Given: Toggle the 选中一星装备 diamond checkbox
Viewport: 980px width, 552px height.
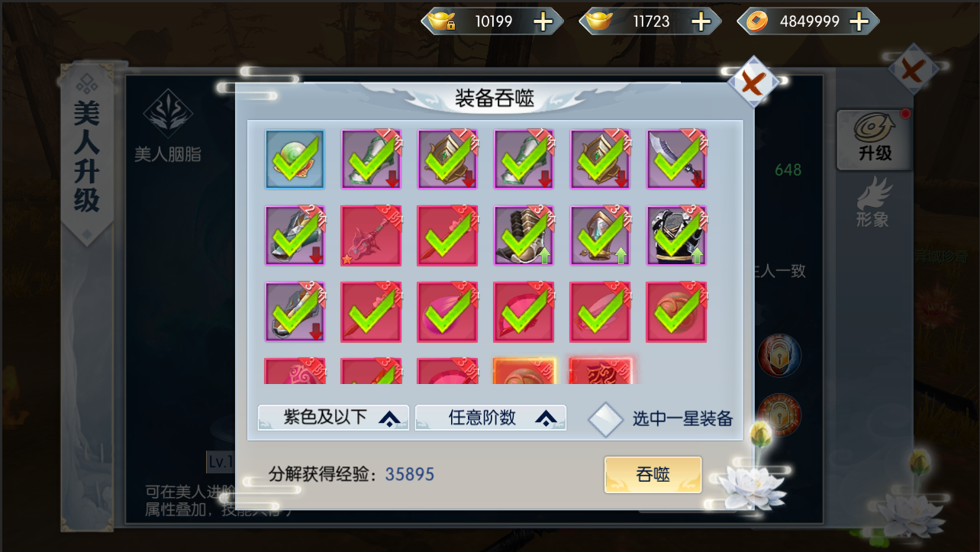Looking at the screenshot, I should pyautogui.click(x=606, y=419).
